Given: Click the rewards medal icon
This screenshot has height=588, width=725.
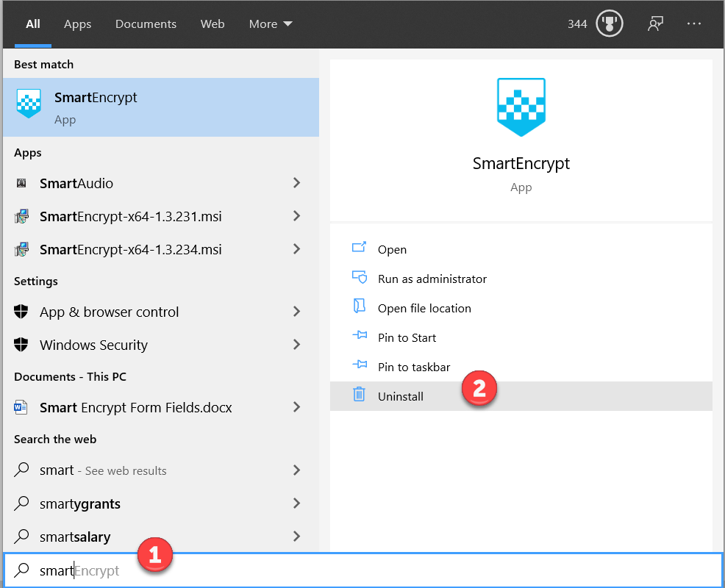Looking at the screenshot, I should pyautogui.click(x=609, y=24).
